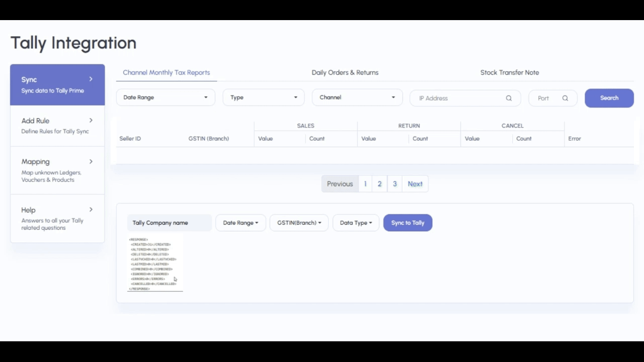This screenshot has height=362, width=644.
Task: Click the chevron arrow beside Help
Action: pos(91,210)
